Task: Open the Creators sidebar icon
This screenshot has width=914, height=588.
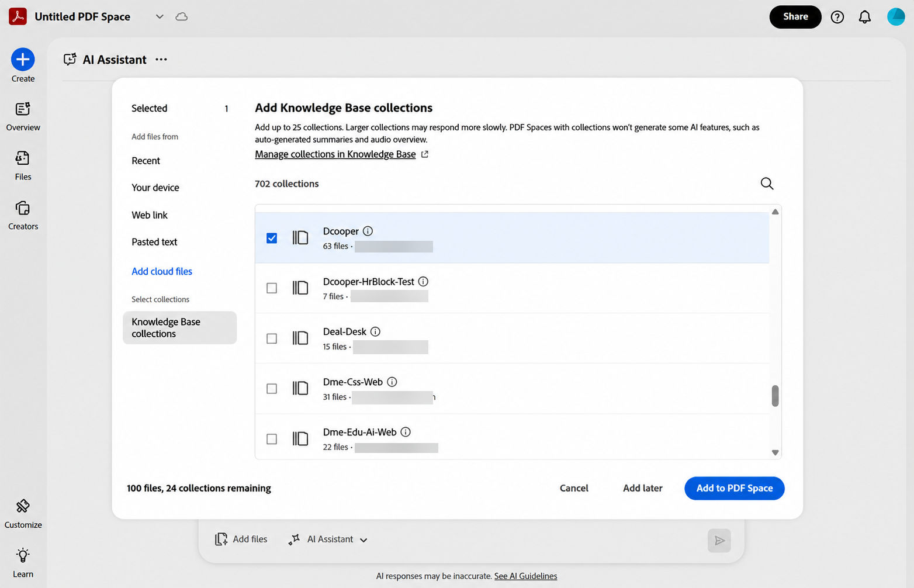Action: point(23,208)
